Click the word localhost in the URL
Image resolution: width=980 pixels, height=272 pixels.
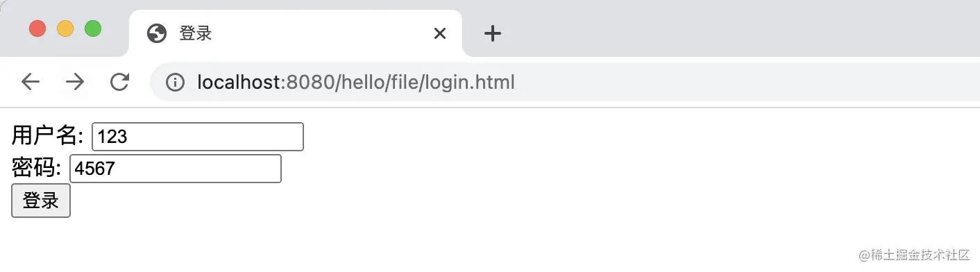pos(241,83)
